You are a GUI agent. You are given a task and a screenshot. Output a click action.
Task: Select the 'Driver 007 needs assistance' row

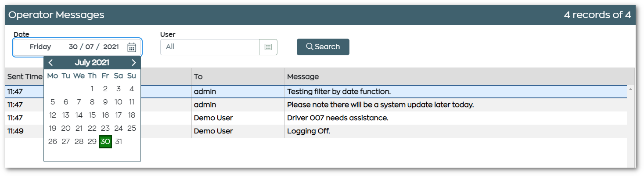(x=316, y=118)
